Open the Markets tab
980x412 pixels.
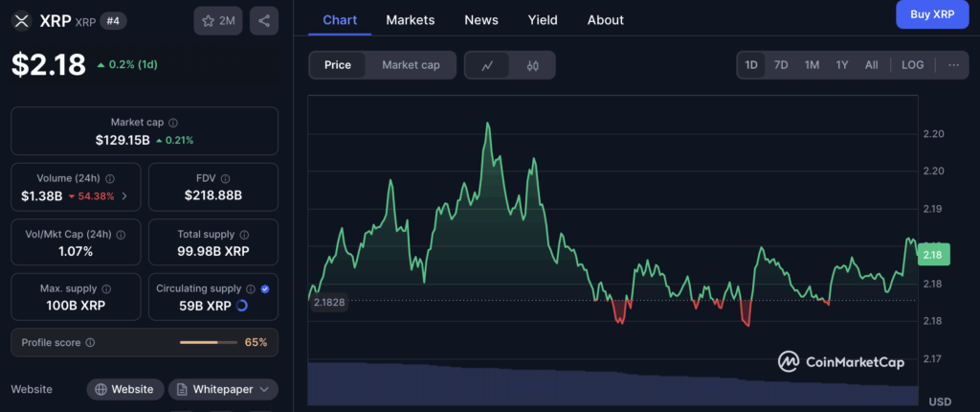pos(410,20)
